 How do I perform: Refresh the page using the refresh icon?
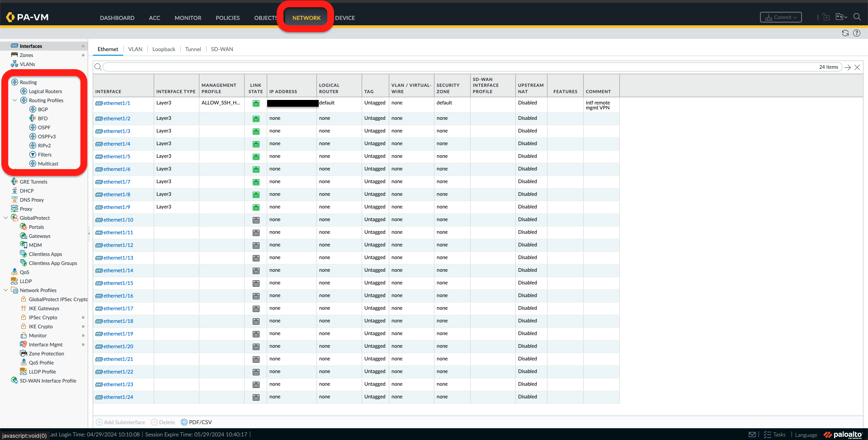click(x=845, y=33)
